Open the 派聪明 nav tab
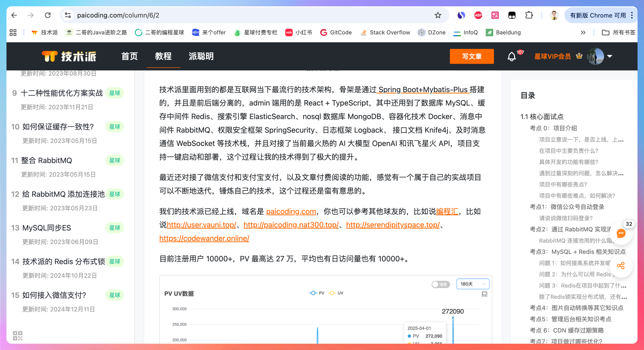The width and height of the screenshot is (644, 350). point(201,56)
